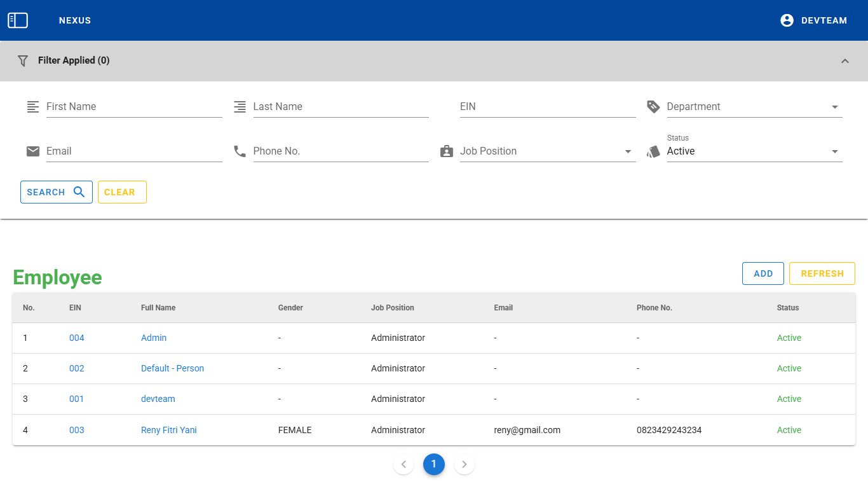Viewport: 868px width, 491px height.
Task: Open employee link Reny Fitri Yani
Action: coord(169,430)
